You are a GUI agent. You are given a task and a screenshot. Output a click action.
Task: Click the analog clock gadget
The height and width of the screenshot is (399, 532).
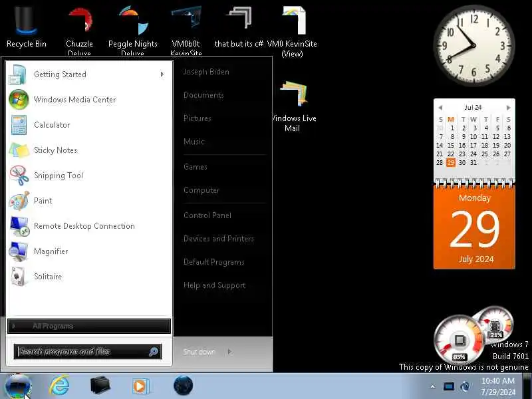pyautogui.click(x=473, y=45)
